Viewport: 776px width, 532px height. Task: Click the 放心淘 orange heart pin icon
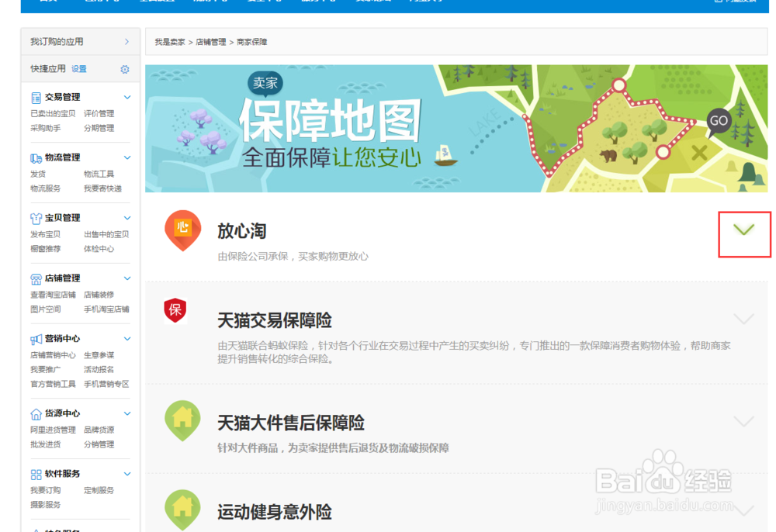point(182,230)
